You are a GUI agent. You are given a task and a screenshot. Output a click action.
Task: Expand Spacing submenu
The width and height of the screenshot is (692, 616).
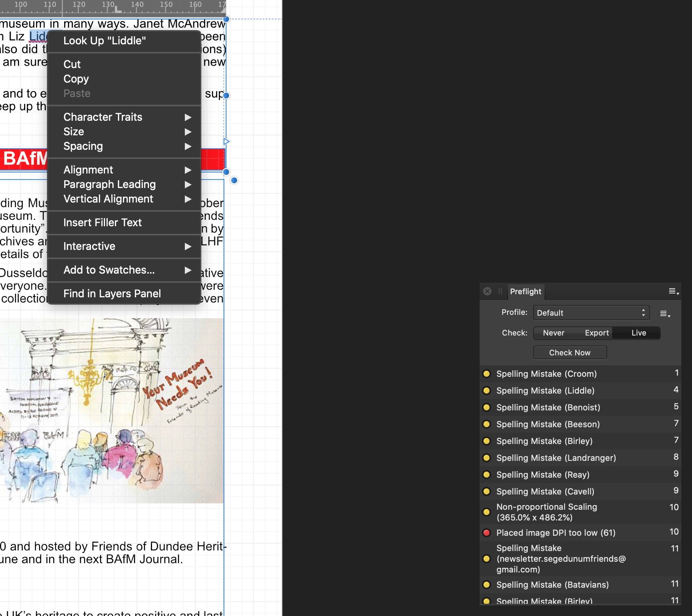click(124, 146)
